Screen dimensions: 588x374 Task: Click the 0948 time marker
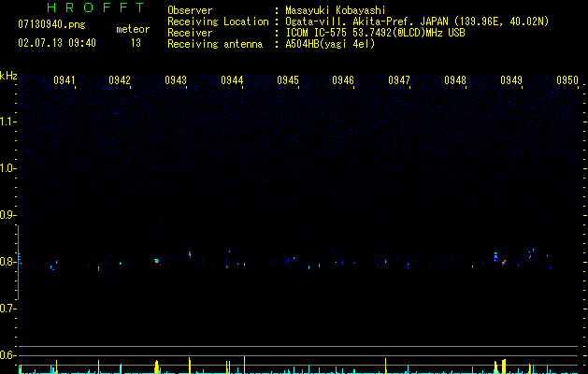pos(455,80)
